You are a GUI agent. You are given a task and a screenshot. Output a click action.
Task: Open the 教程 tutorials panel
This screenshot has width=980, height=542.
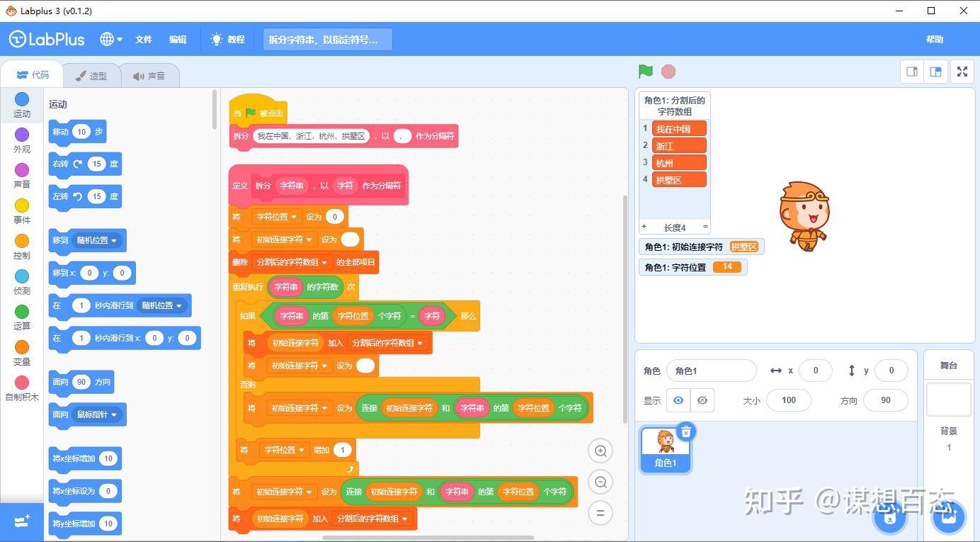click(x=228, y=39)
